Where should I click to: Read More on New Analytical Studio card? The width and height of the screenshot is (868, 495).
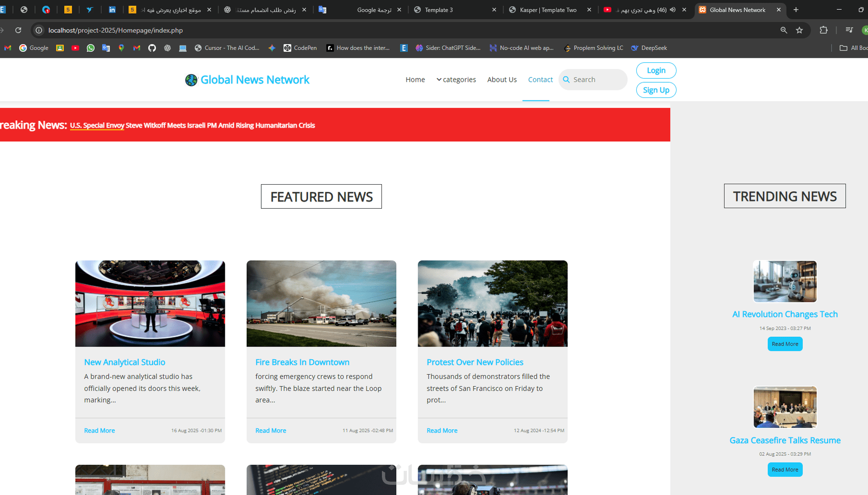[100, 431]
